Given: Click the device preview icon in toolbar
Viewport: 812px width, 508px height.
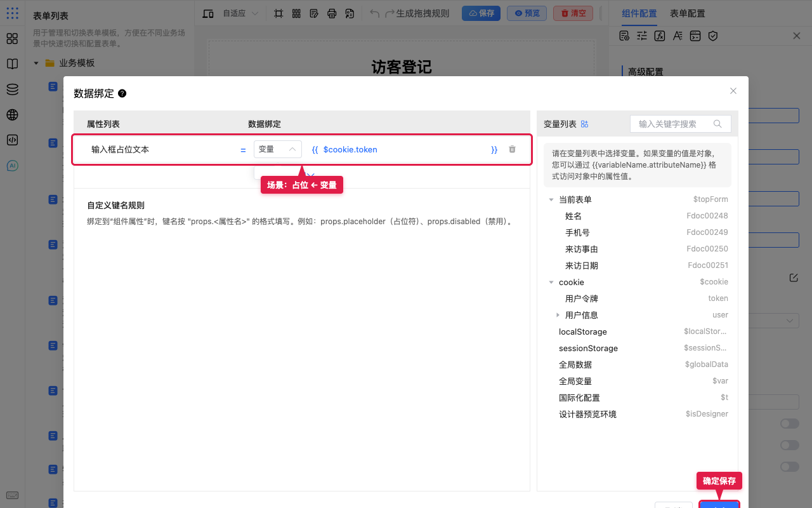Looking at the screenshot, I should coord(207,13).
